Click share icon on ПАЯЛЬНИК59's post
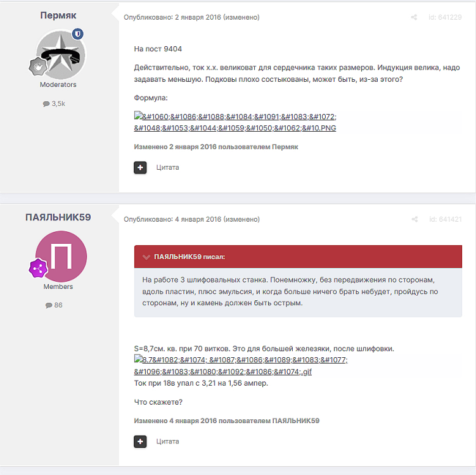The height and width of the screenshot is (475, 476). point(415,219)
